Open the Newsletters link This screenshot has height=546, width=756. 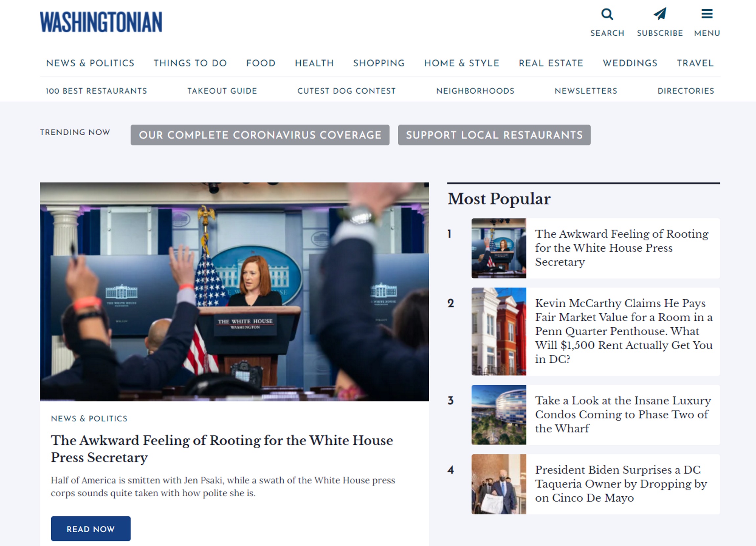click(x=586, y=91)
